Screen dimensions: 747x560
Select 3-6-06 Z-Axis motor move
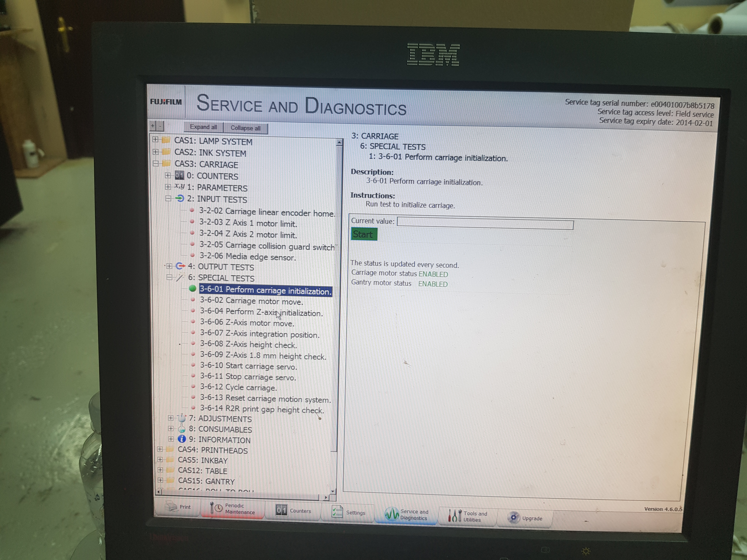click(x=247, y=323)
